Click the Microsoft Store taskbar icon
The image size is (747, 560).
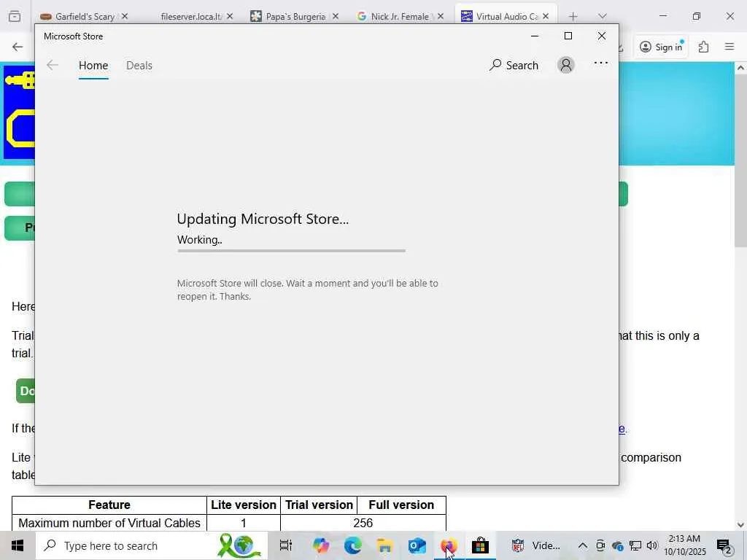(480, 545)
